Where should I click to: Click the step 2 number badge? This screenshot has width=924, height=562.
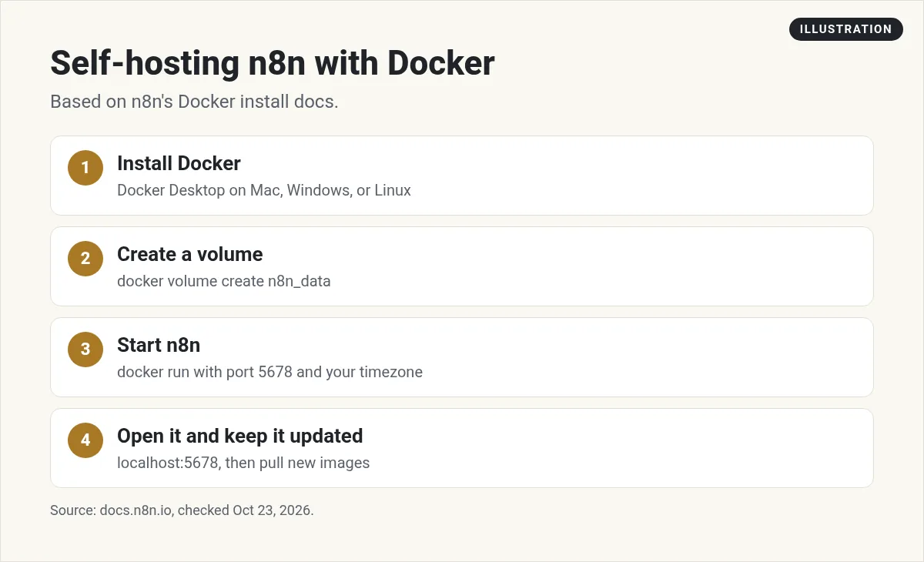point(85,259)
